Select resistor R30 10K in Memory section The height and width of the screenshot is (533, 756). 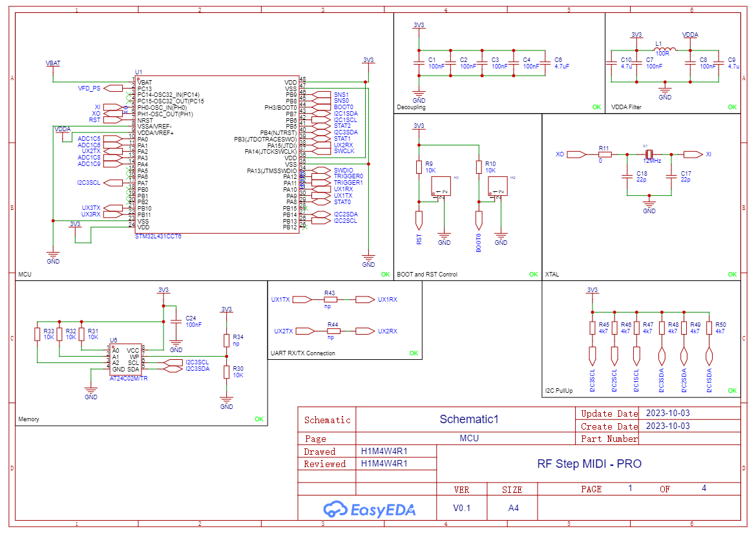[227, 372]
